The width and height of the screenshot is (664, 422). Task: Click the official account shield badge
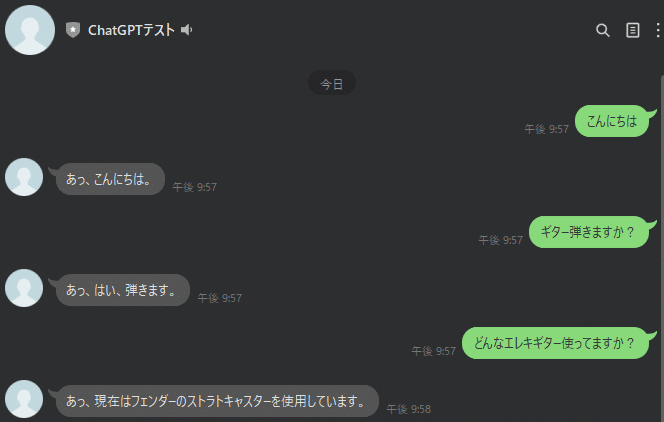click(73, 30)
